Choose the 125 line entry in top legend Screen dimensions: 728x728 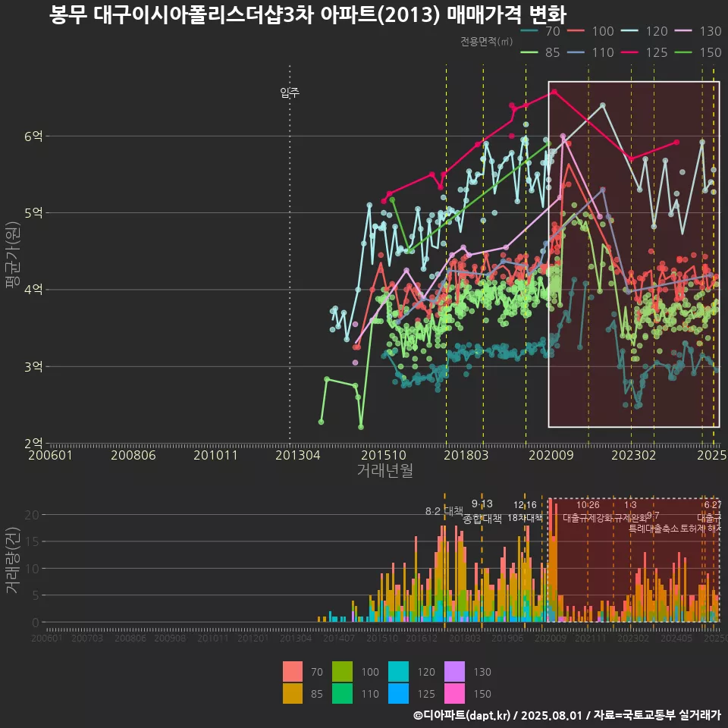point(645,52)
